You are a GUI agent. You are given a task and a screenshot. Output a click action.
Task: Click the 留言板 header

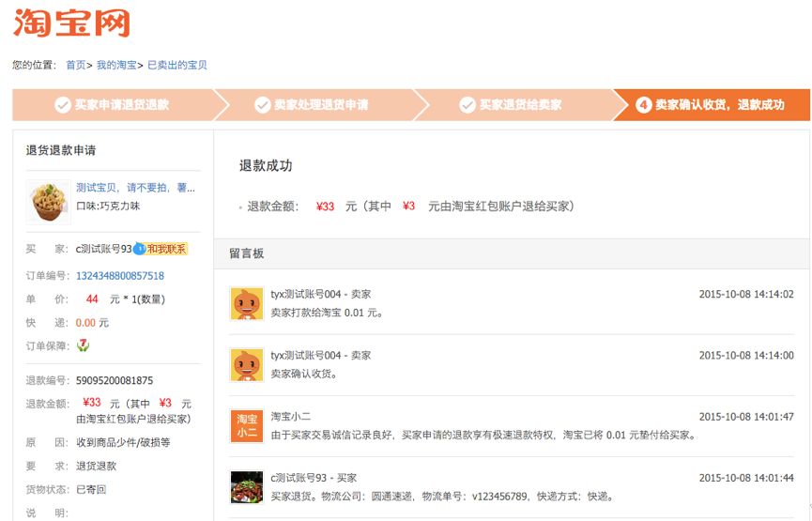pyautogui.click(x=247, y=253)
